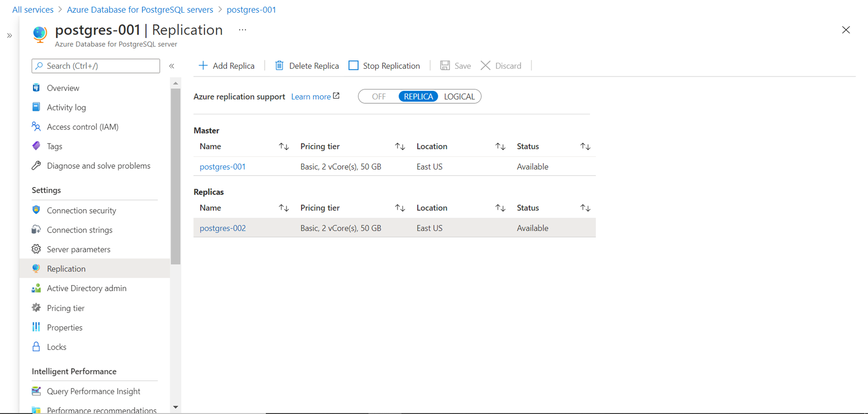Image resolution: width=868 pixels, height=414 pixels.
Task: Open the Learn more link
Action: point(311,97)
